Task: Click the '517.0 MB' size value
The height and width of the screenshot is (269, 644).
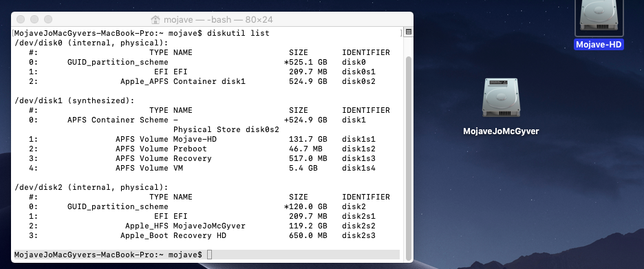Action: (308, 158)
